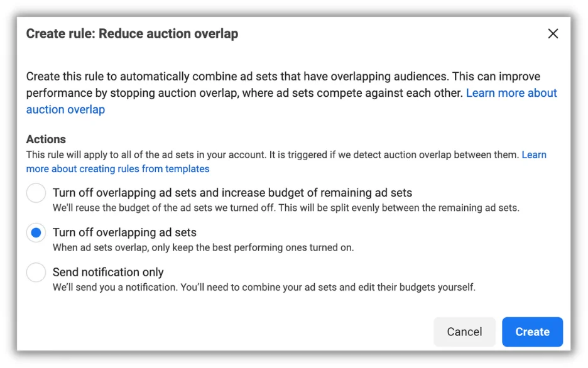Click the 'Send notification only' label text

tap(108, 272)
